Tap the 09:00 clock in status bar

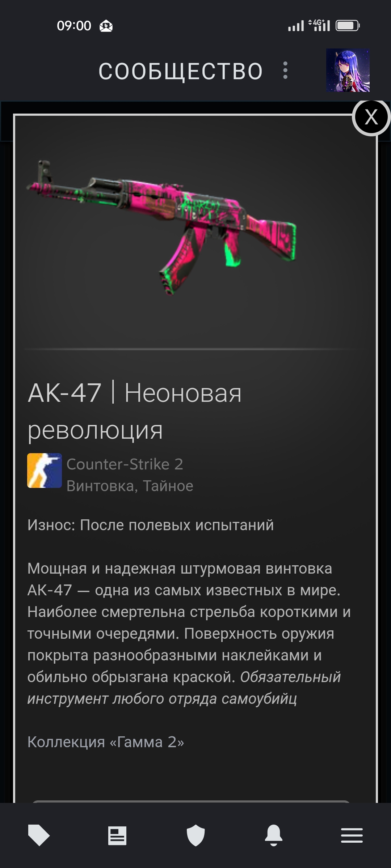pyautogui.click(x=74, y=26)
